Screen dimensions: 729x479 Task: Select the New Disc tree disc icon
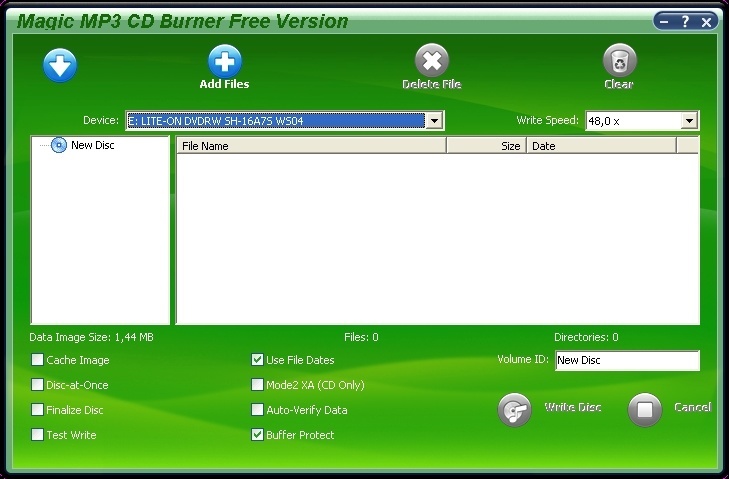[59, 145]
